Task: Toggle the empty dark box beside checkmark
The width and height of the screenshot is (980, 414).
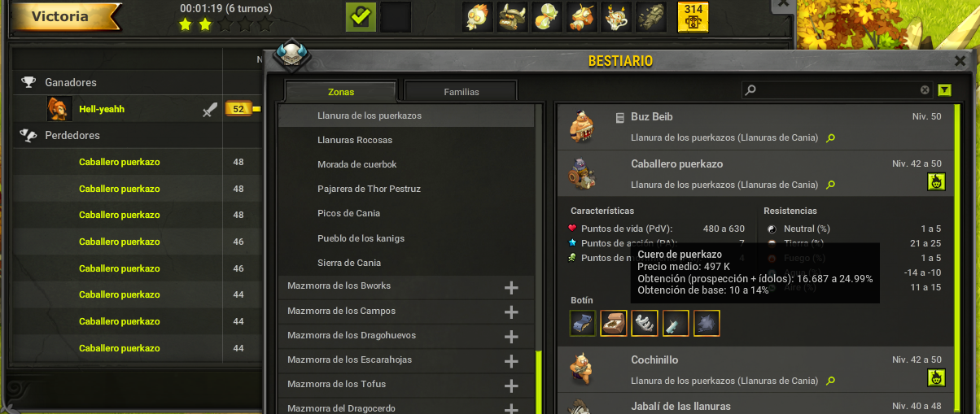Action: [x=396, y=16]
